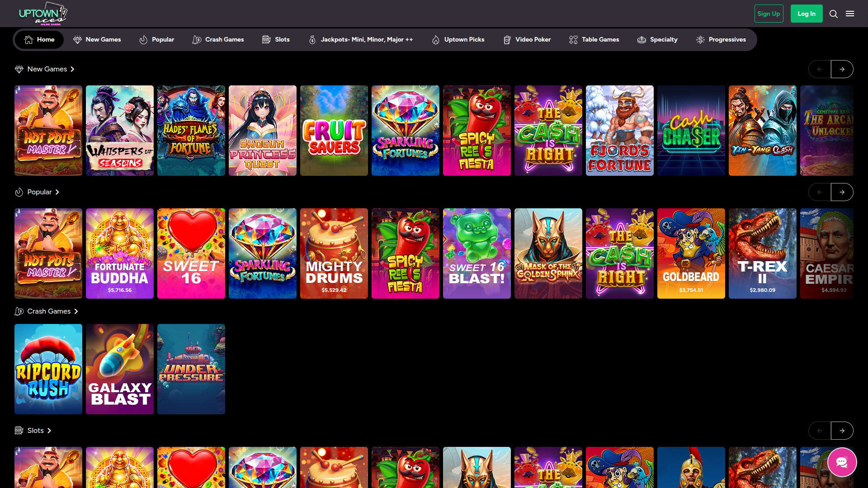This screenshot has width=868, height=488.
Task: Switch to the Home tab
Action: click(x=39, y=40)
